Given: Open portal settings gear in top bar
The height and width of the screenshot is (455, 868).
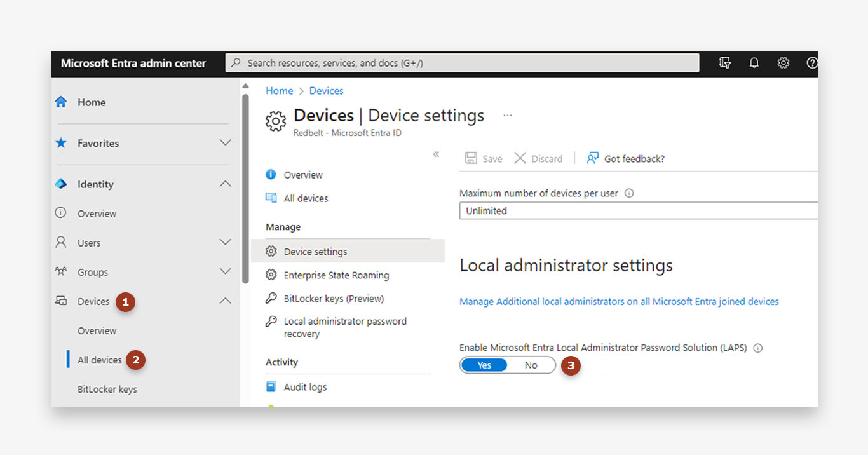Looking at the screenshot, I should tap(783, 63).
